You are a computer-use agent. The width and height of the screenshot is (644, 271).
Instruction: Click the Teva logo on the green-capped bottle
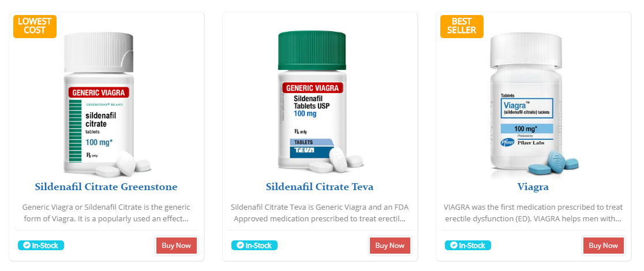(x=305, y=152)
